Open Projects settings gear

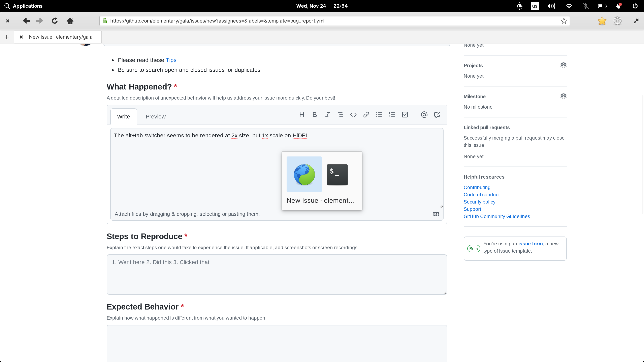[563, 65]
